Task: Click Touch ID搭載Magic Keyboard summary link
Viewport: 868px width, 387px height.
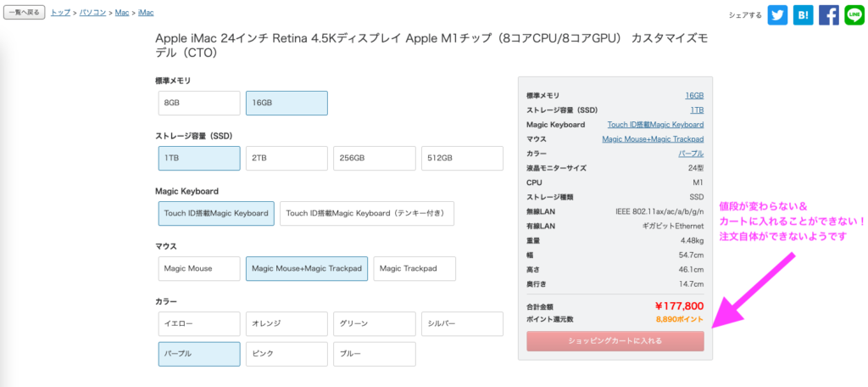Action: (x=655, y=125)
